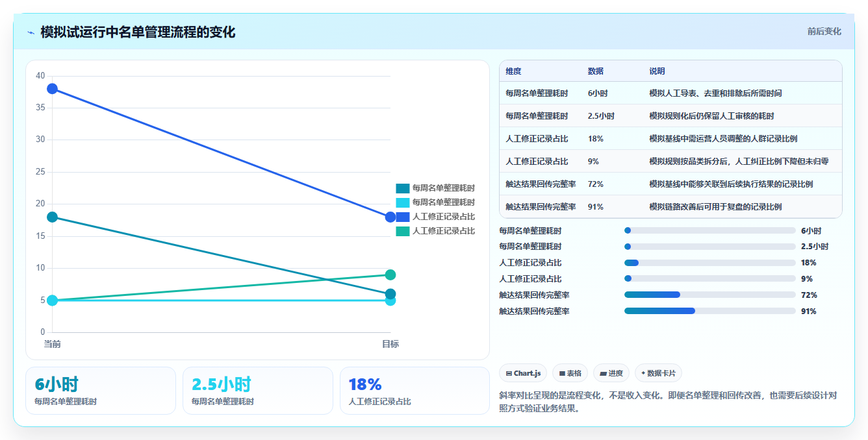
Task: Click the 进度 chip icon
Action: click(x=603, y=373)
